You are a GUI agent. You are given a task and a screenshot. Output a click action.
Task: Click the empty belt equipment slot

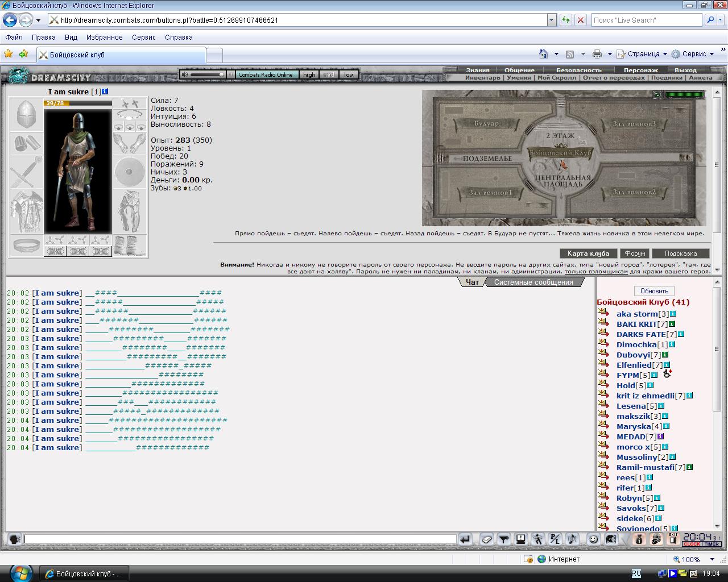(27, 246)
